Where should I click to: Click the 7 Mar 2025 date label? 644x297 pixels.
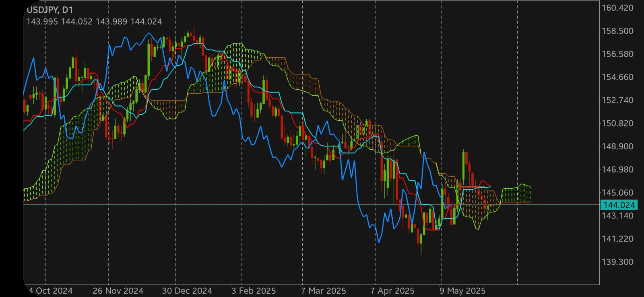coord(323,291)
